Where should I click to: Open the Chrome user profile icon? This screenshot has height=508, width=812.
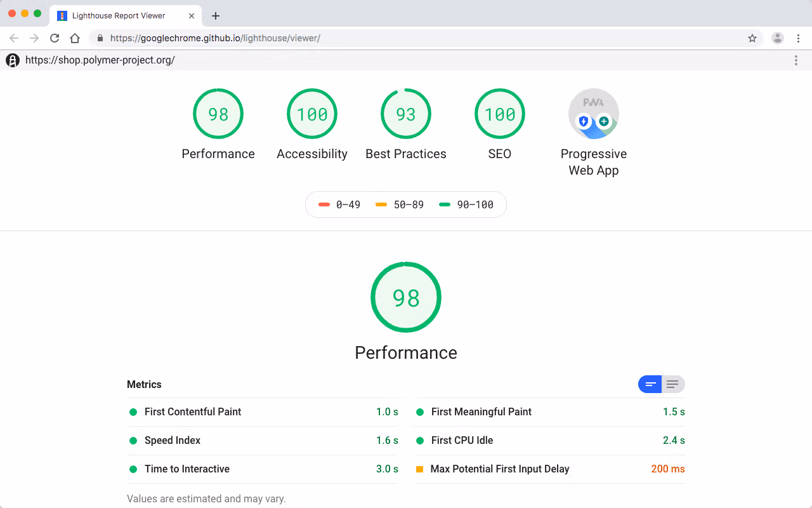click(777, 38)
